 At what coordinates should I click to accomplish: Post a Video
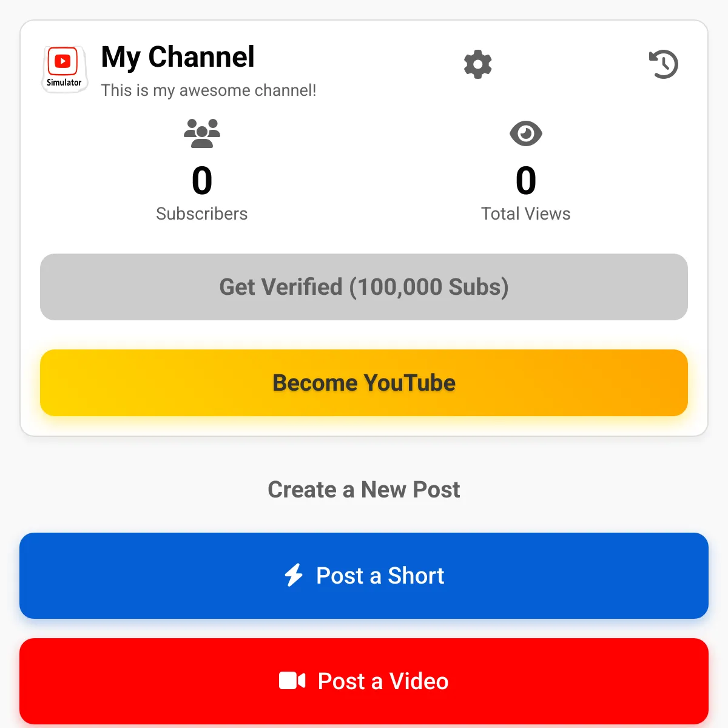(x=364, y=681)
